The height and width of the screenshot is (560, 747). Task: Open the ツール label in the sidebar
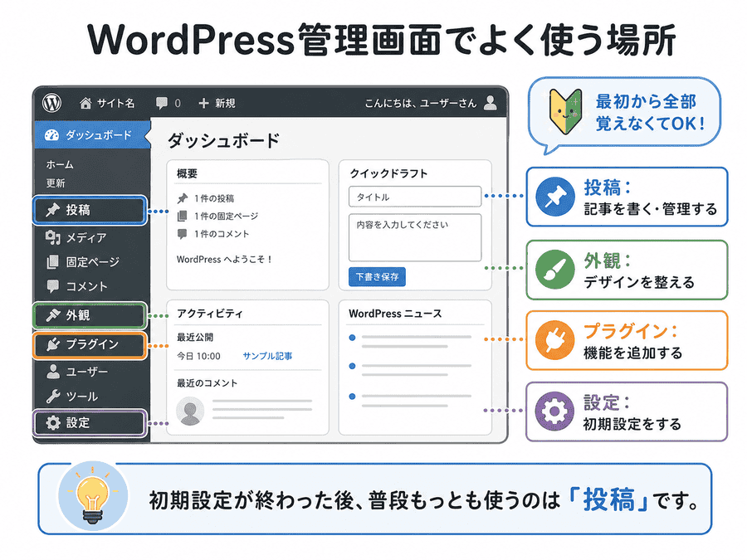click(x=81, y=397)
